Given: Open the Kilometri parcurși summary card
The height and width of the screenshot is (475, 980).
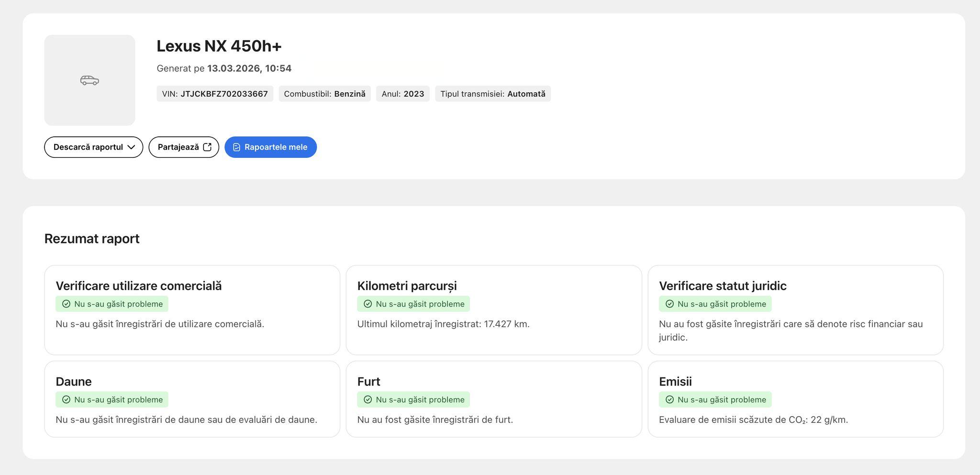Looking at the screenshot, I should pos(493,310).
